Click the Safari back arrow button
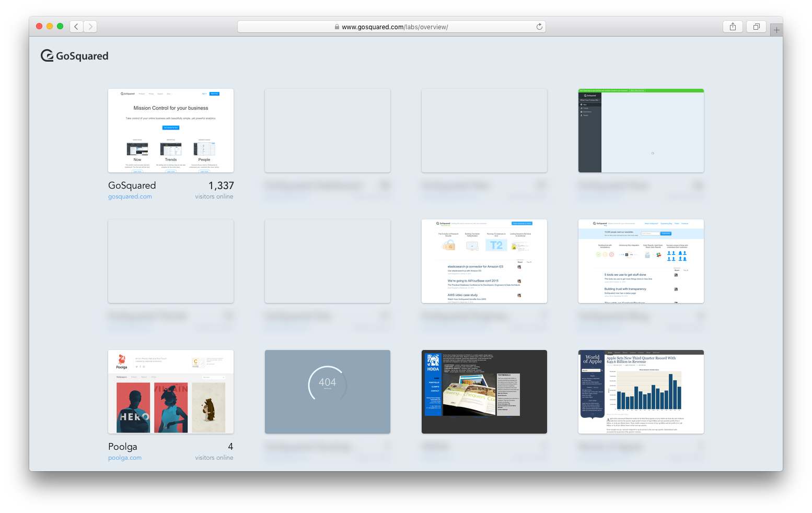 click(76, 27)
